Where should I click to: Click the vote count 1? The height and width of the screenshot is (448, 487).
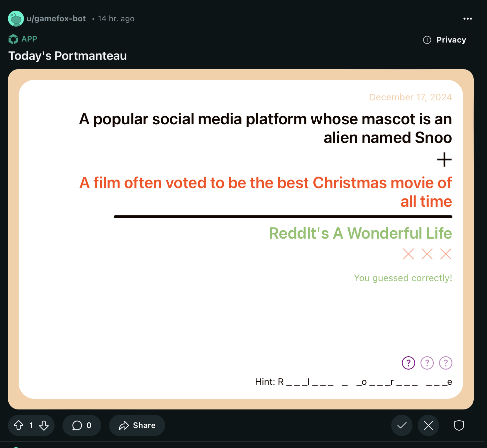31,425
